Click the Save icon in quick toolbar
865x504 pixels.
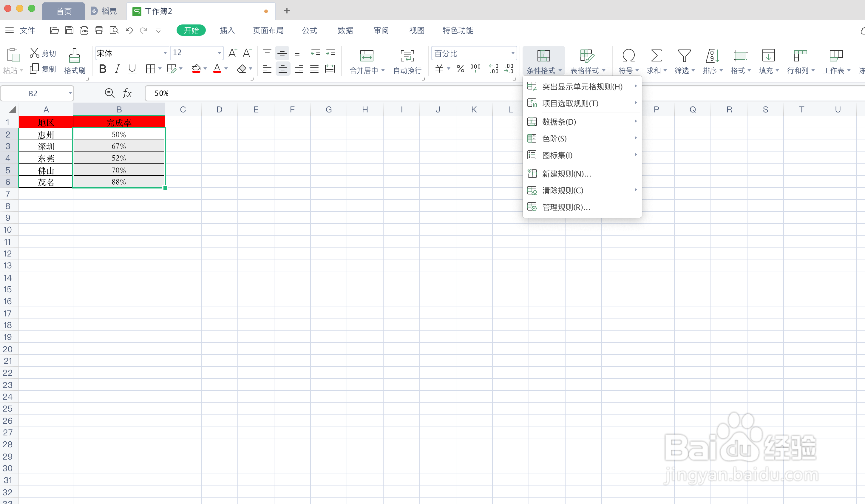pos(69,30)
